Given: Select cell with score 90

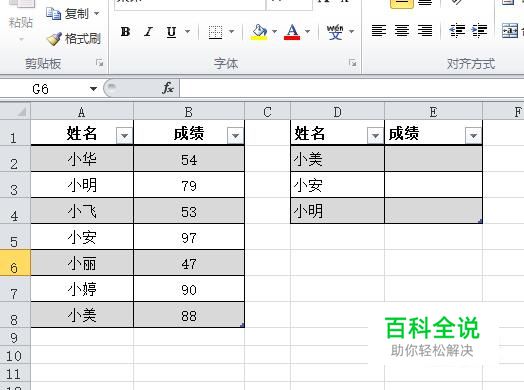Looking at the screenshot, I should [x=189, y=289].
